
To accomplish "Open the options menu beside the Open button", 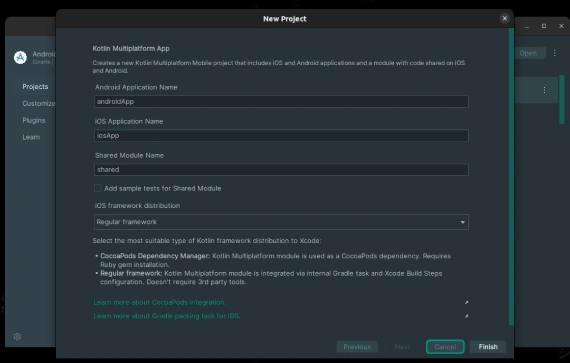I will (x=554, y=53).
